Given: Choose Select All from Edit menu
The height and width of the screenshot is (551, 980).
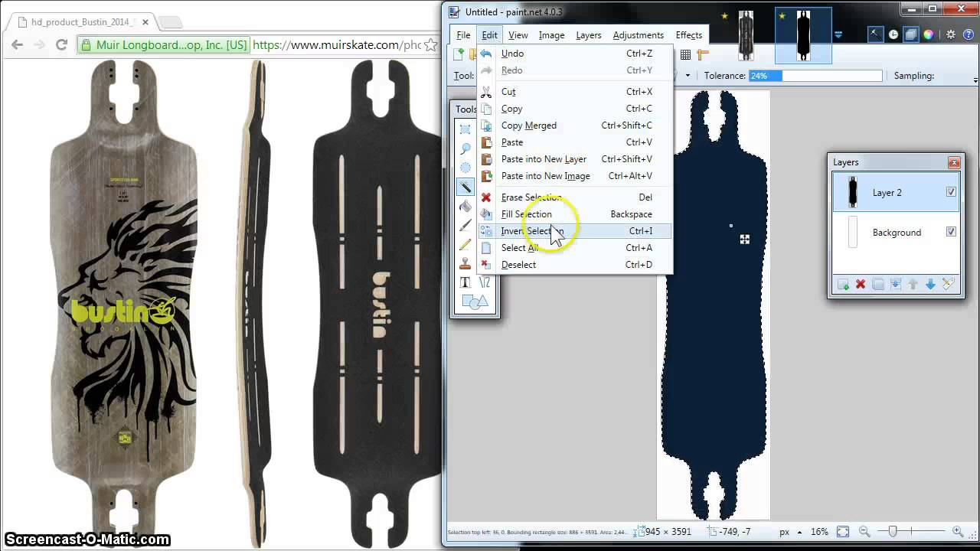Looking at the screenshot, I should 575,248.
